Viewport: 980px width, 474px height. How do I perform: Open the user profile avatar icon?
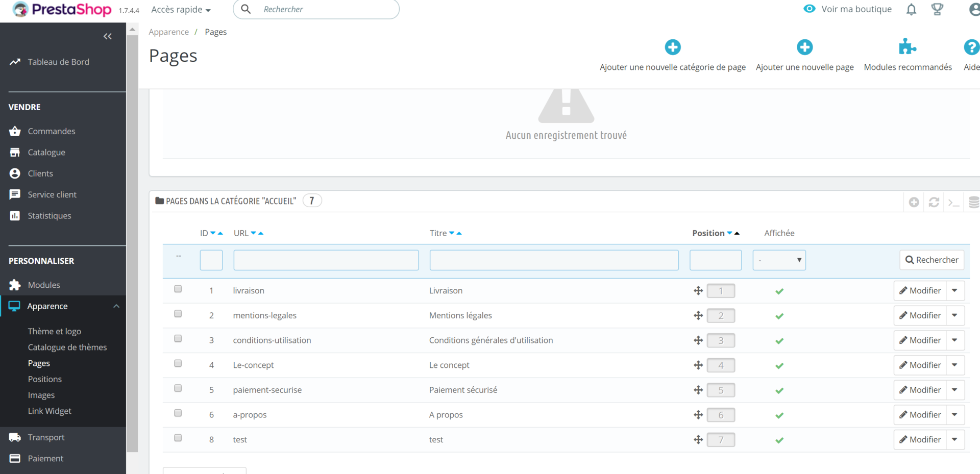974,9
